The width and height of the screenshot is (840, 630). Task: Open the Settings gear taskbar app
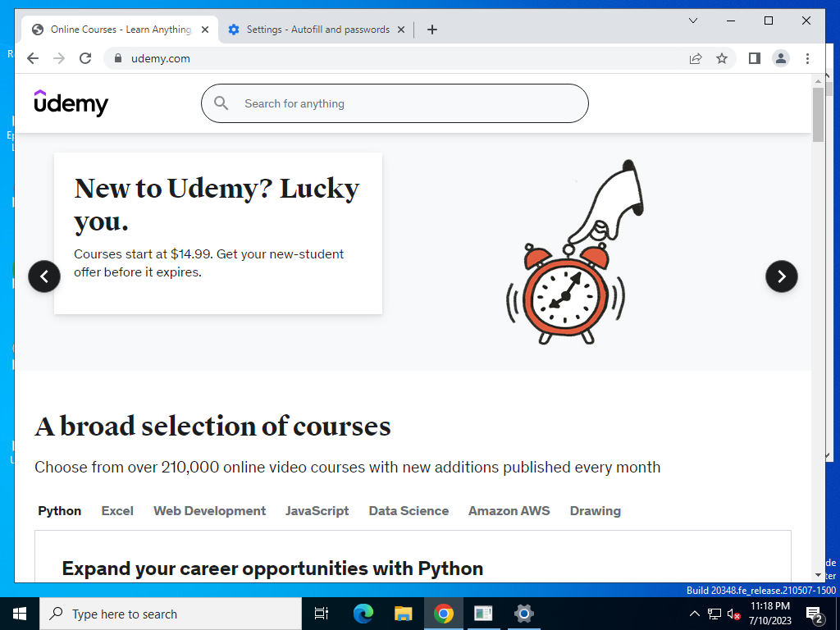pos(523,614)
